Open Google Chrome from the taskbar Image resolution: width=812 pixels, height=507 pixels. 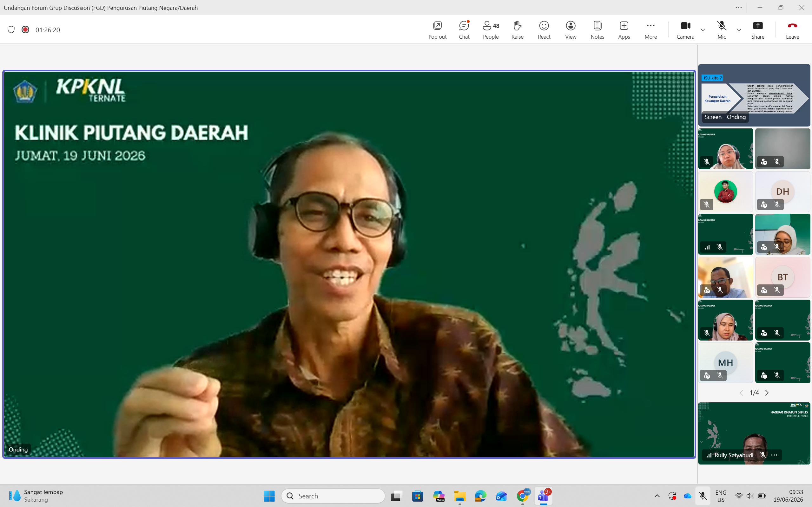522,496
